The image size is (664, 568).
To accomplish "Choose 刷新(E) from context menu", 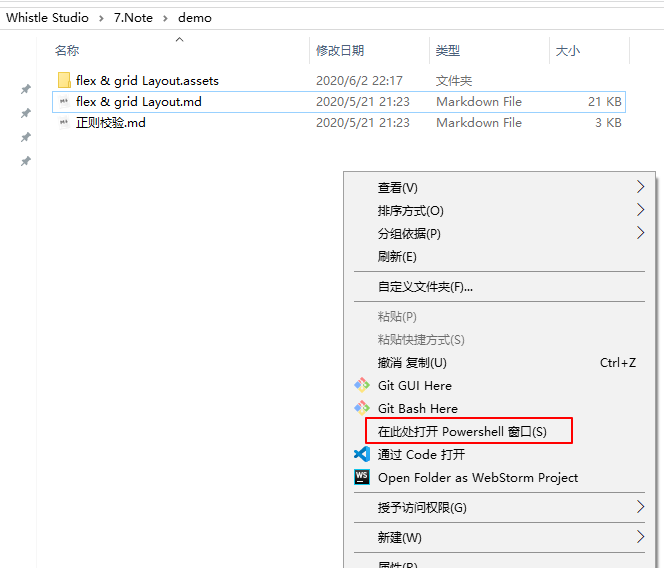I will (500, 256).
